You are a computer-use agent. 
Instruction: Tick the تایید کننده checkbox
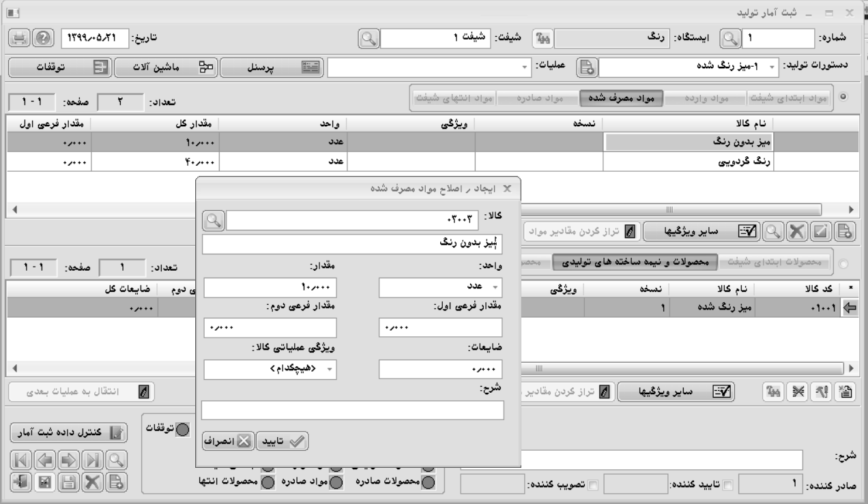click(729, 485)
